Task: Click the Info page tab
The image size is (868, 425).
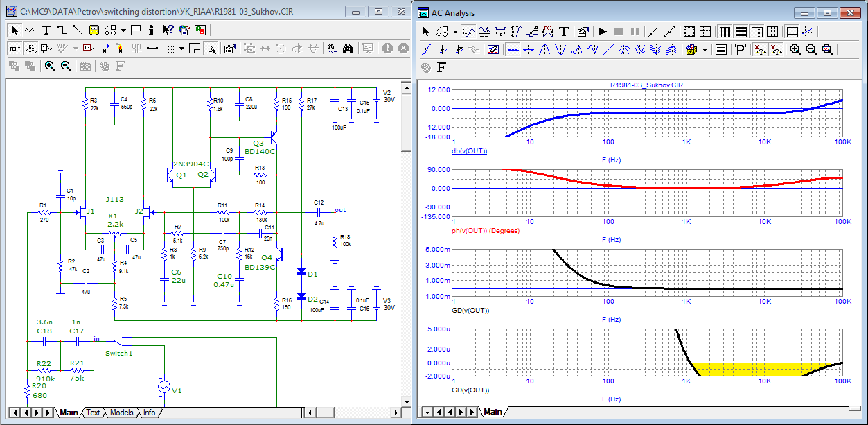Action: tap(149, 413)
